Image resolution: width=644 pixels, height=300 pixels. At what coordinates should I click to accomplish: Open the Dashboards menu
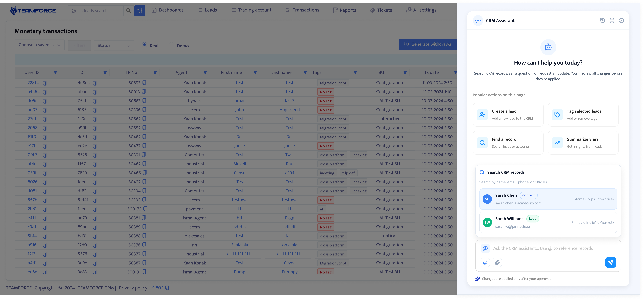tap(168, 10)
